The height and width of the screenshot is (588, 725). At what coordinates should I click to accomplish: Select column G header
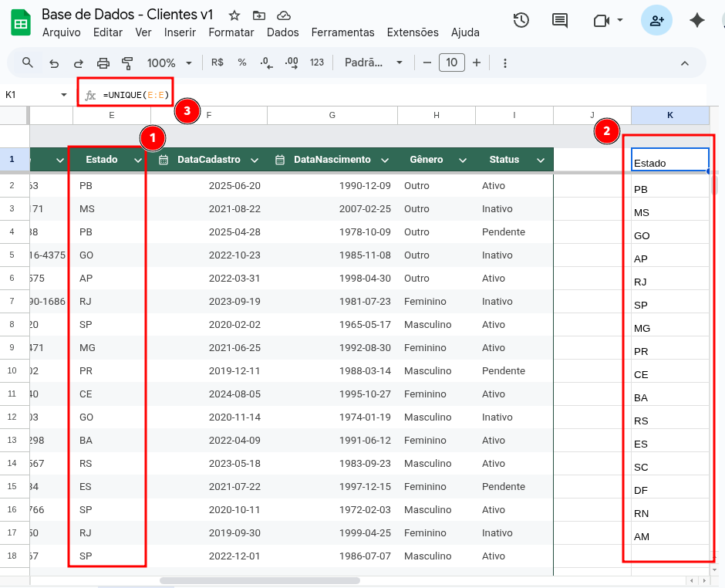(332, 115)
